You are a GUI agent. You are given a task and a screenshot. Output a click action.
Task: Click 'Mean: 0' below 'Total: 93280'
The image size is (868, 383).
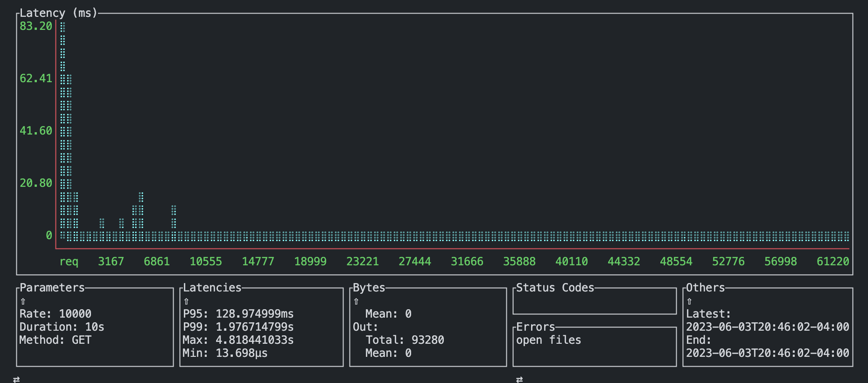(389, 353)
